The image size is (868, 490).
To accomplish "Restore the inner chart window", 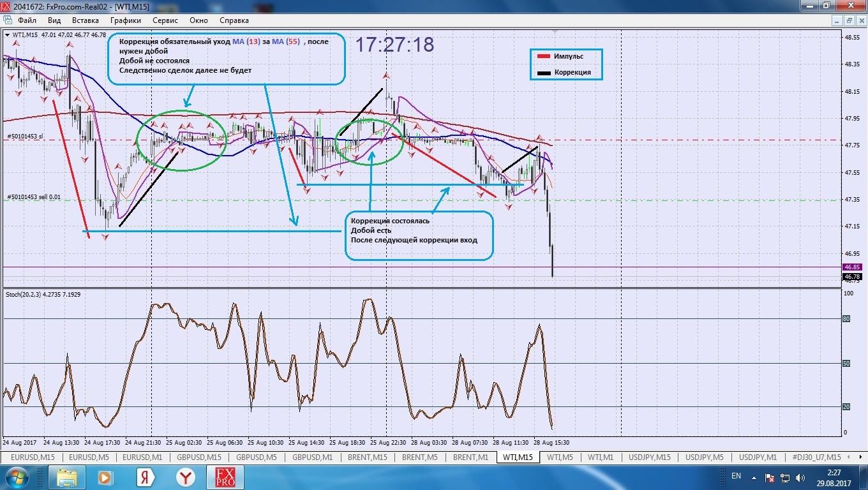I will click(848, 20).
